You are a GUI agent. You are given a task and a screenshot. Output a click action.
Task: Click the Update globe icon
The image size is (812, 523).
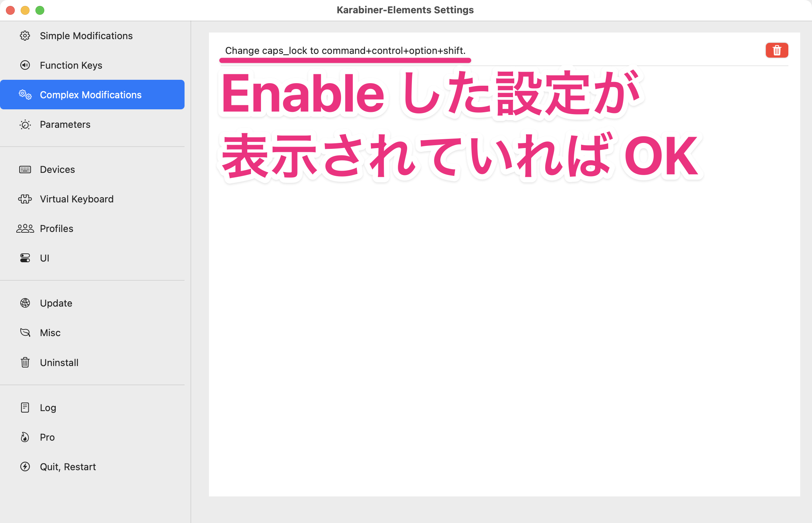click(x=25, y=303)
